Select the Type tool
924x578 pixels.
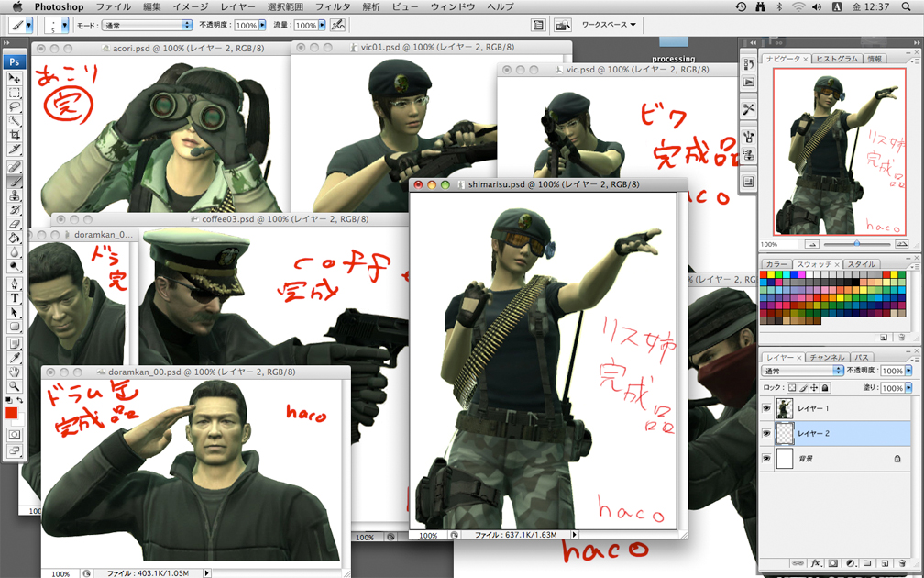tap(14, 298)
